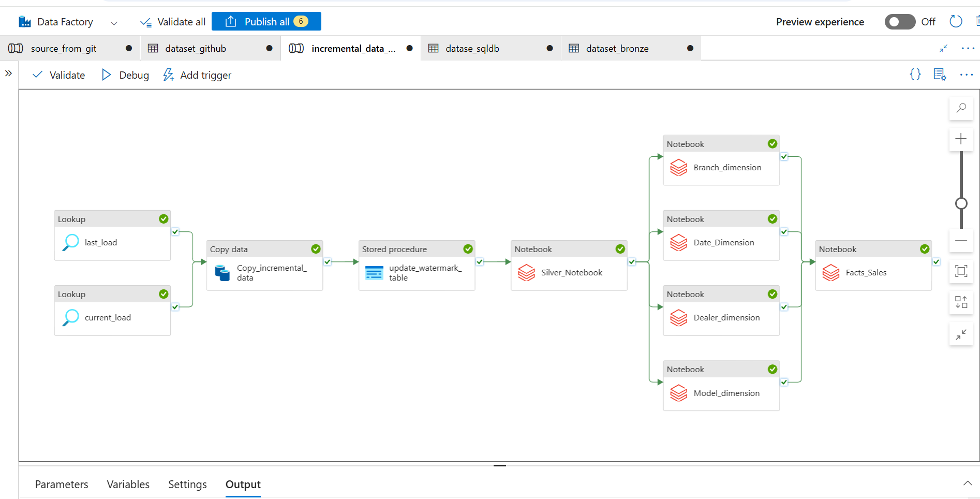Toggle the Preview experience switch
Screen dimensions: 980x499
coord(900,22)
